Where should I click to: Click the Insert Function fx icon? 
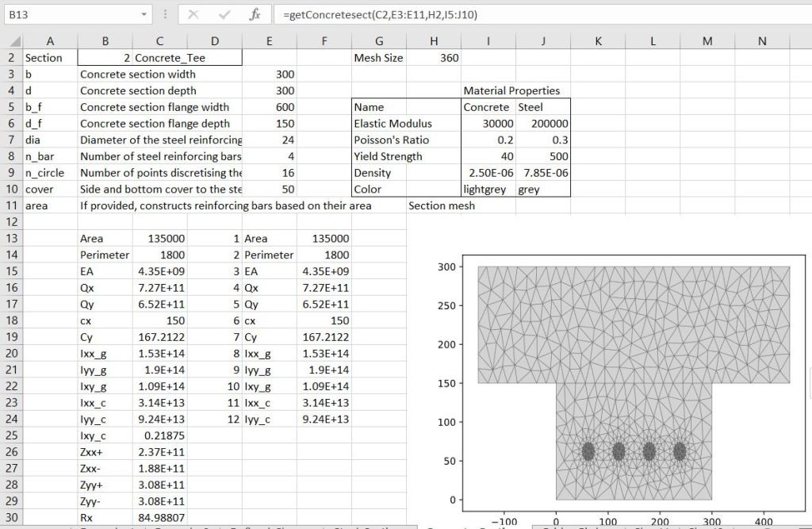(x=254, y=14)
